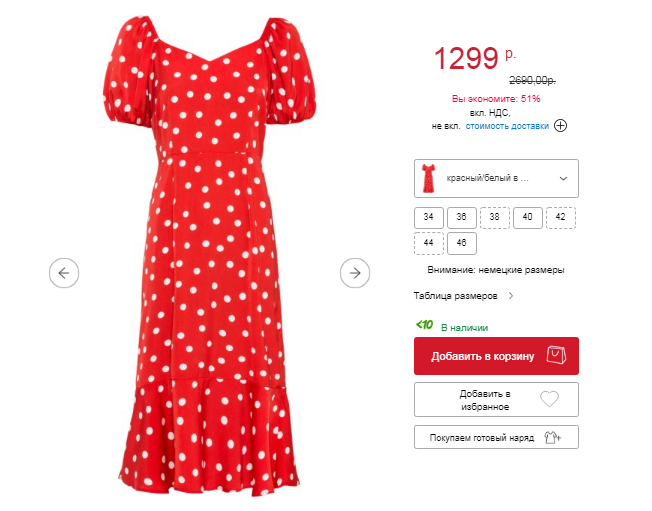This screenshot has height=511, width=652.
Task: Choose size 40
Action: click(x=528, y=217)
